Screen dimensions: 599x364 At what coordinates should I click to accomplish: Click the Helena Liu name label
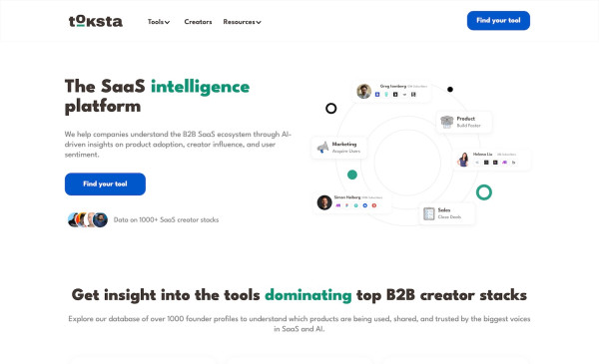point(482,155)
